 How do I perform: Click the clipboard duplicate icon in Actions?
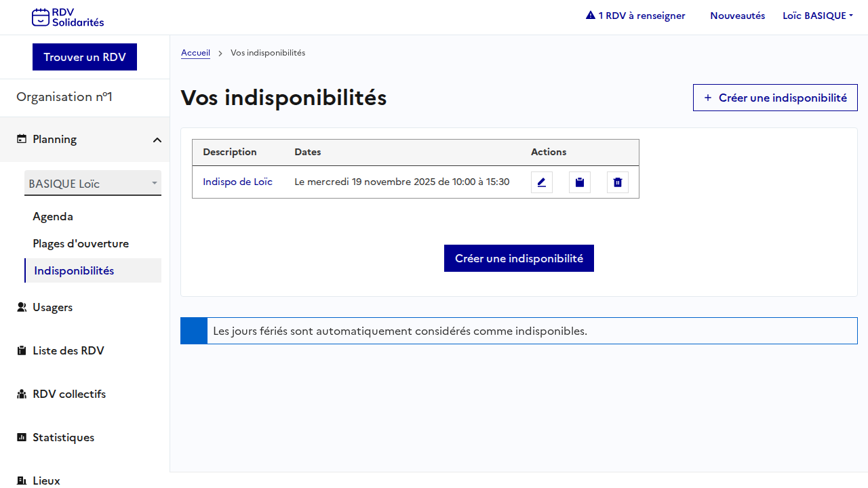579,182
